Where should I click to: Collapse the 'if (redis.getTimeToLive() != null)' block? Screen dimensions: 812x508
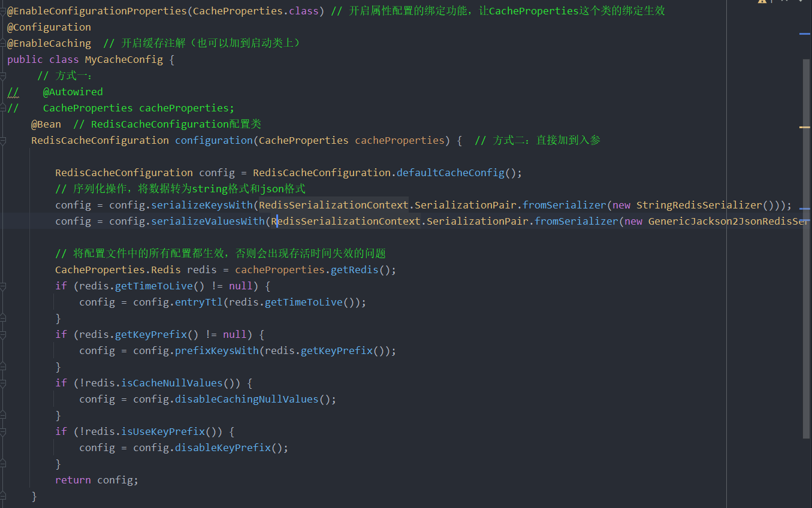point(3,286)
